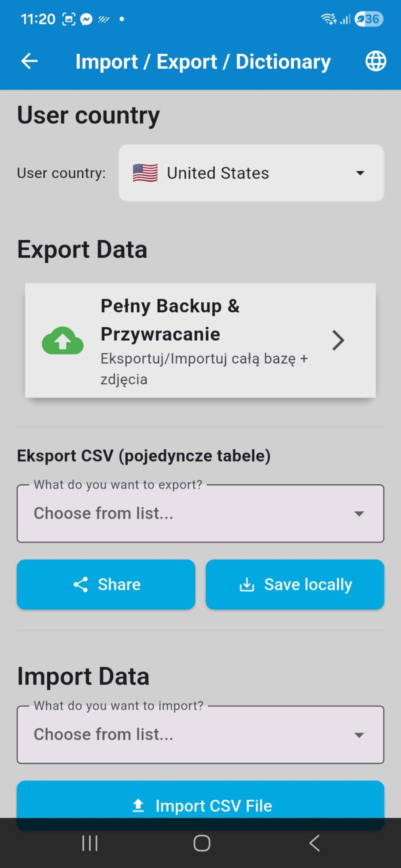Open the User country dropdown
401x868 pixels.
251,173
